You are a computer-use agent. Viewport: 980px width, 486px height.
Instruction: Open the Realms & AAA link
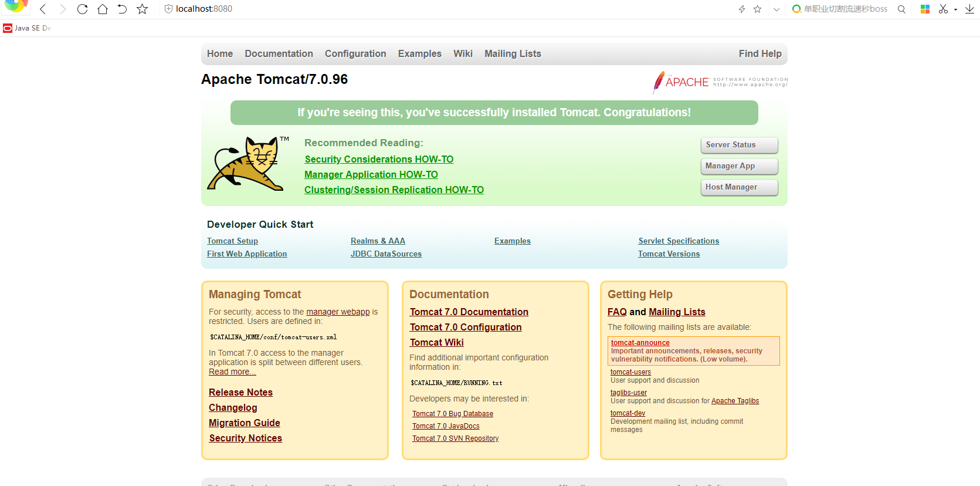pos(378,241)
